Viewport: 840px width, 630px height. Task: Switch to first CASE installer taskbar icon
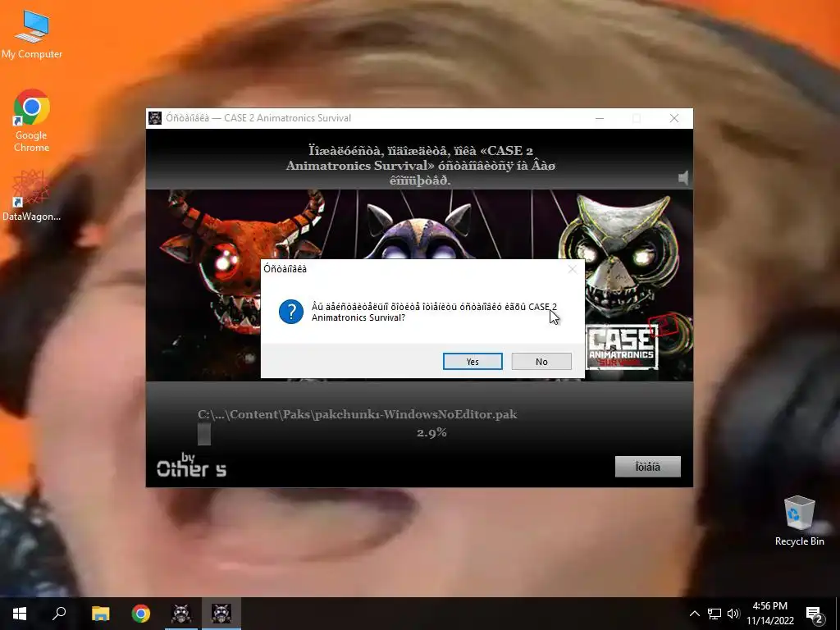(x=181, y=614)
